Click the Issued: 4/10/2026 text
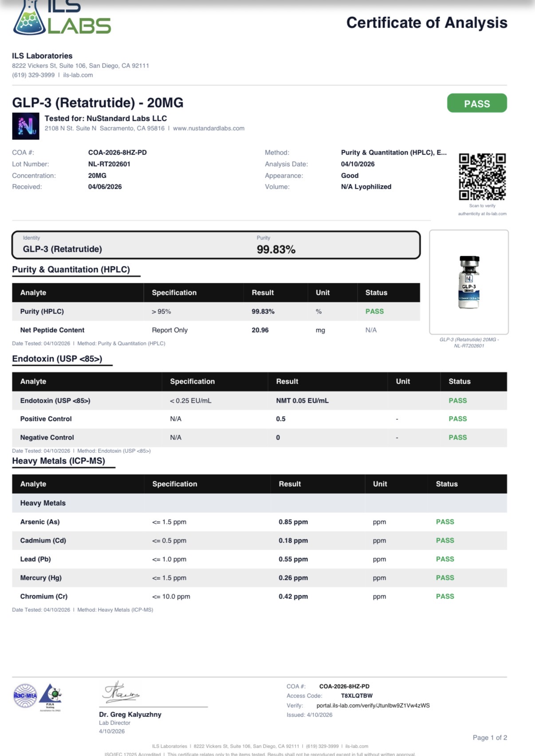The image size is (535, 756). pos(309,715)
